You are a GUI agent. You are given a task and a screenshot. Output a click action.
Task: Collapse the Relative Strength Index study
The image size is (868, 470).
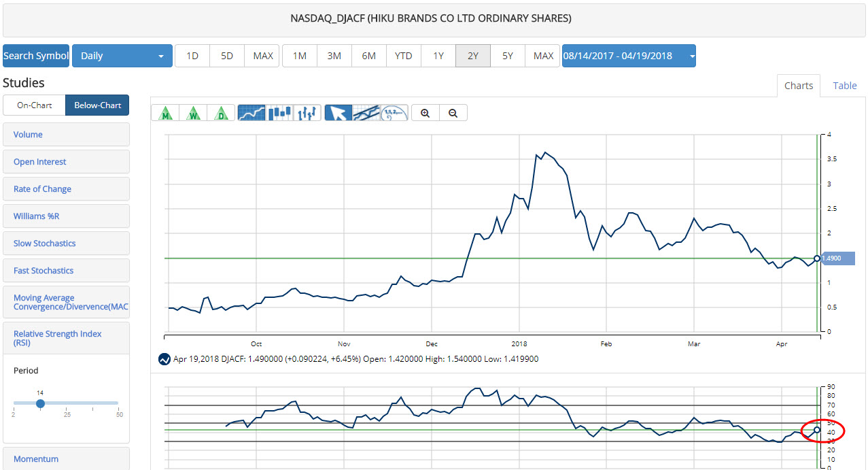[x=66, y=338]
